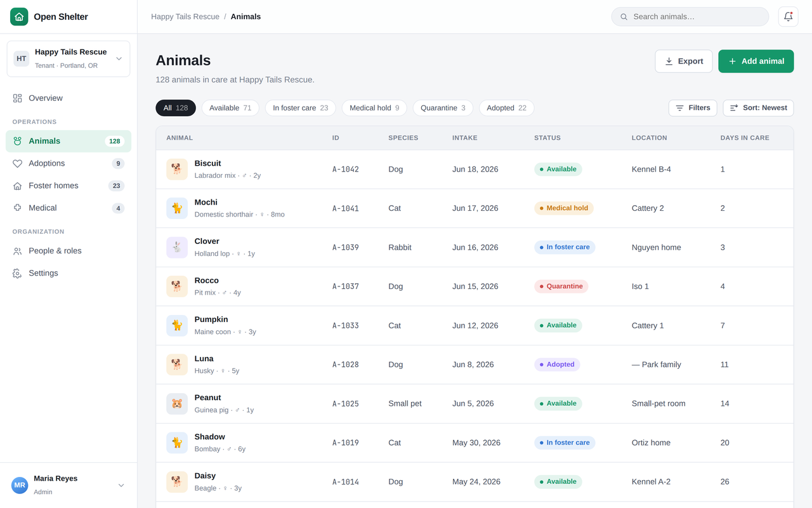Click Rocco's Quarantine status badge
Screen dimensions: 812x508
coord(561,286)
